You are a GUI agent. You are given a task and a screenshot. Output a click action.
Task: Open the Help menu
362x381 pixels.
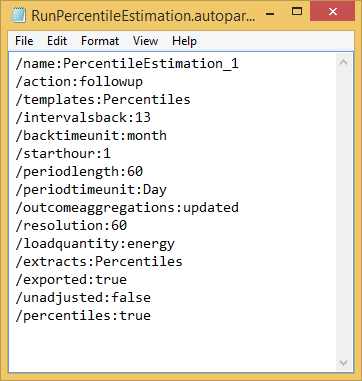[184, 41]
